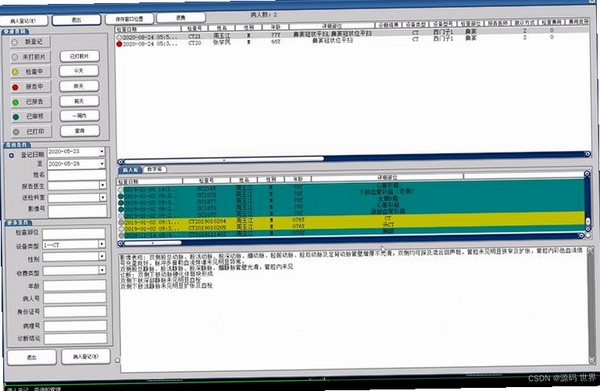Select history row CT2019010204
The image size is (600, 391).
[351, 220]
